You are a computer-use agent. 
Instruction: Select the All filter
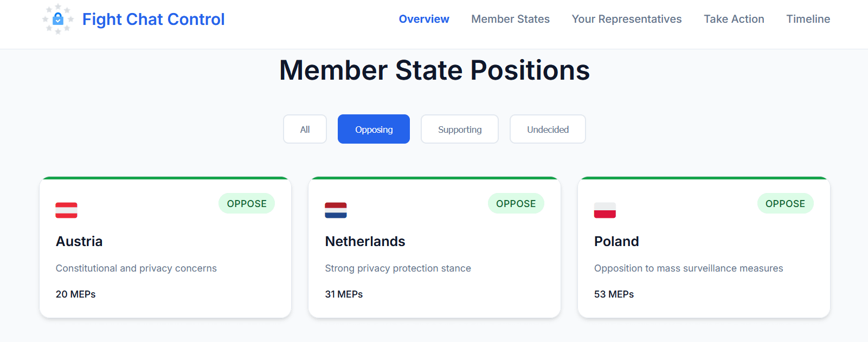[x=305, y=129]
